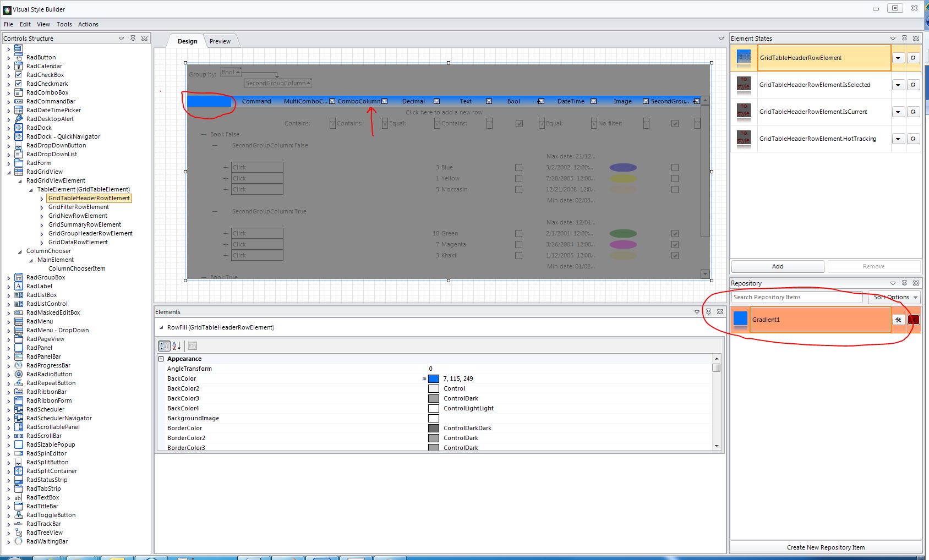The image size is (929, 560).
Task: Expand the RadGroupBox tree node
Action: click(9, 277)
